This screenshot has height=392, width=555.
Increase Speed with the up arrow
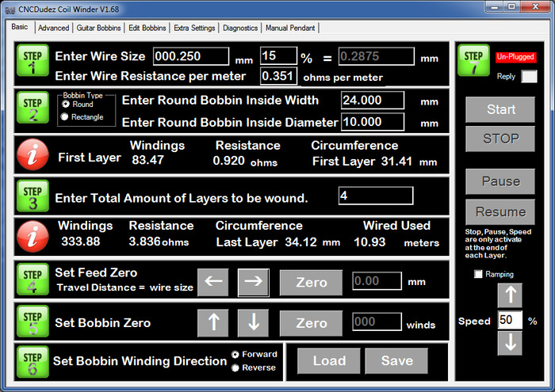[510, 295]
